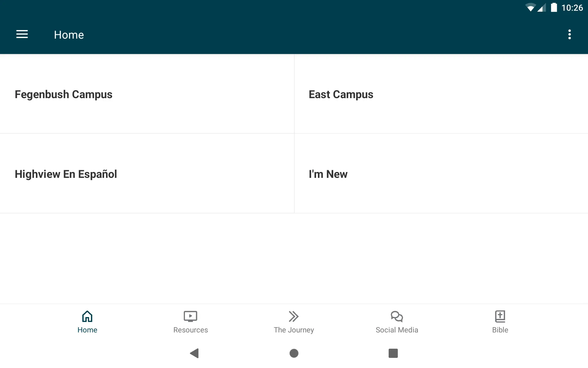The image size is (588, 368).
Task: Select Fegenbush Campus option
Action: pos(63,94)
